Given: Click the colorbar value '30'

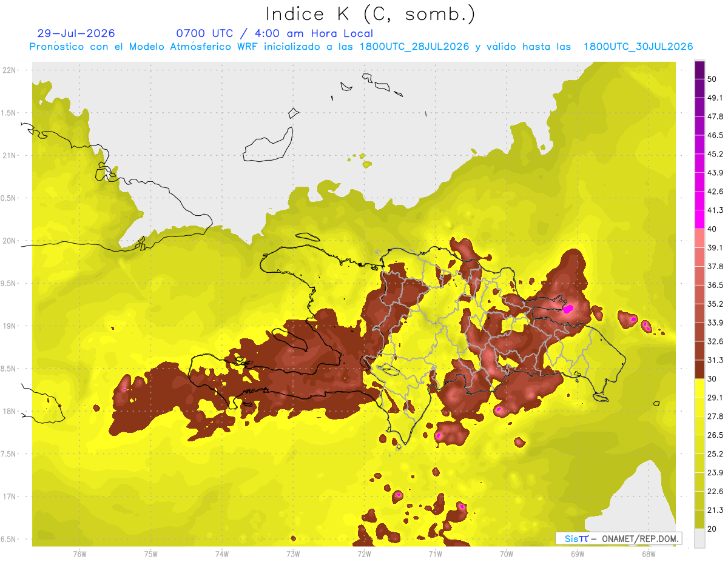Looking at the screenshot, I should click(x=712, y=379).
